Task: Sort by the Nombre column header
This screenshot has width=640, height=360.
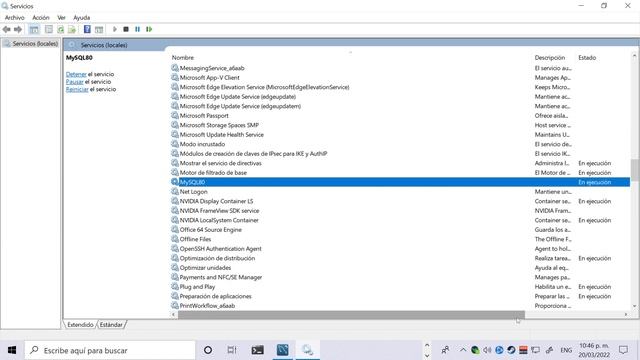Action: click(x=183, y=58)
